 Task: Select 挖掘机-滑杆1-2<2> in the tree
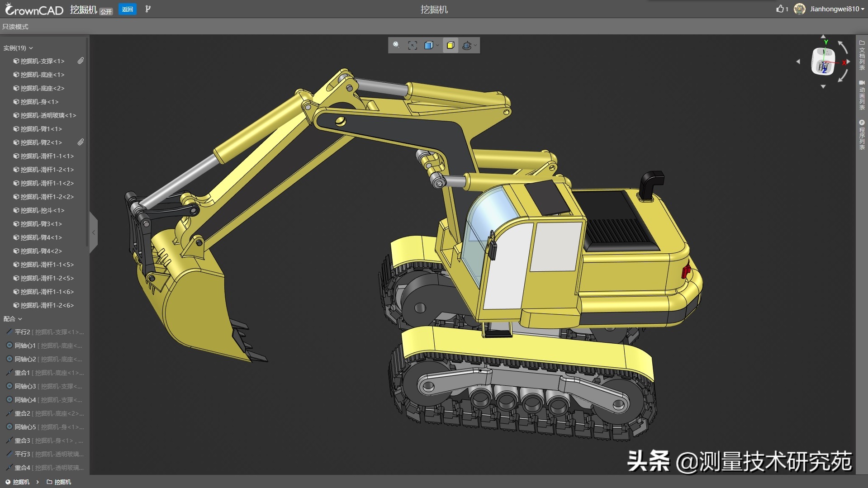point(43,197)
